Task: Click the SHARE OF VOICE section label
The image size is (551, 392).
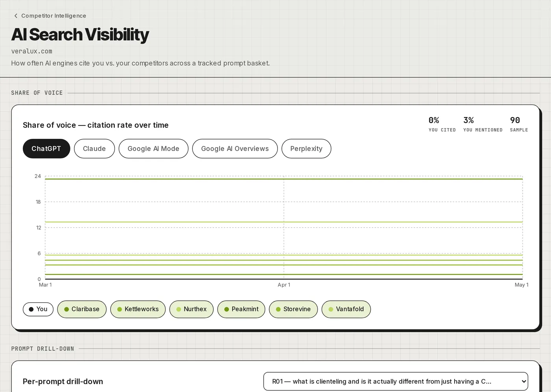Action: tap(37, 93)
